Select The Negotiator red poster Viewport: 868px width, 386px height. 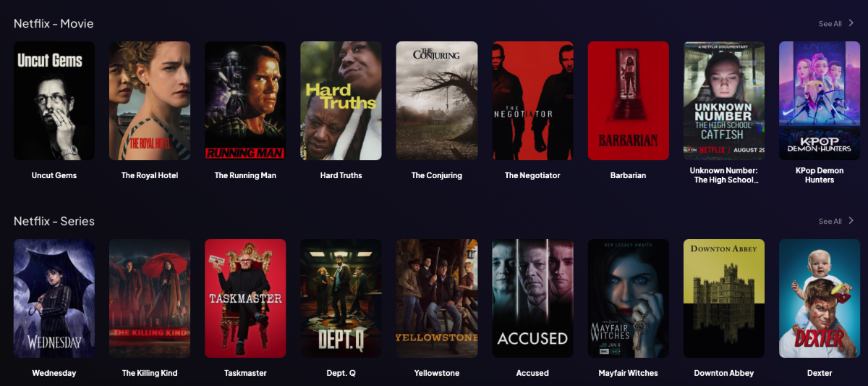[x=532, y=101]
